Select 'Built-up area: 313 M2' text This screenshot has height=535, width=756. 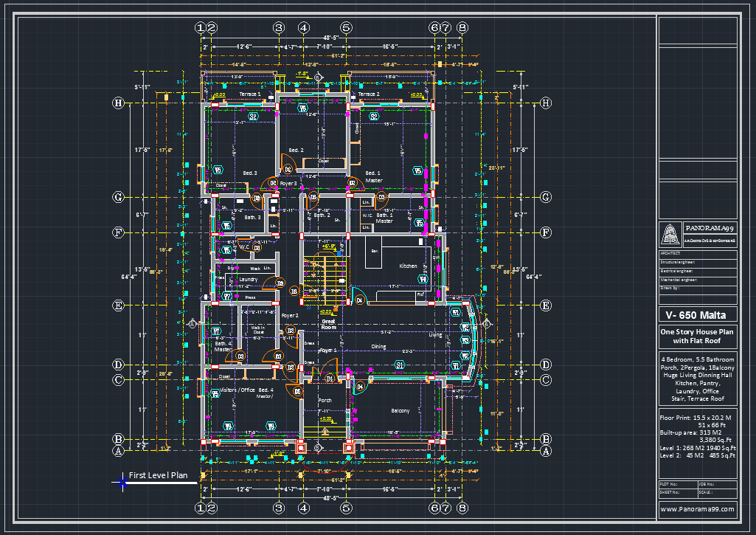click(x=690, y=432)
